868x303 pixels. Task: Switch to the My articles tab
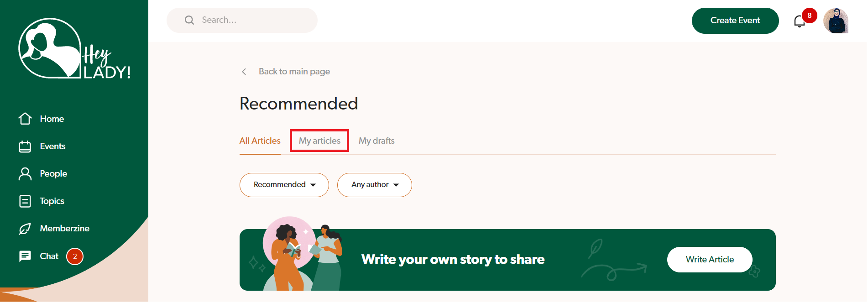coord(319,141)
